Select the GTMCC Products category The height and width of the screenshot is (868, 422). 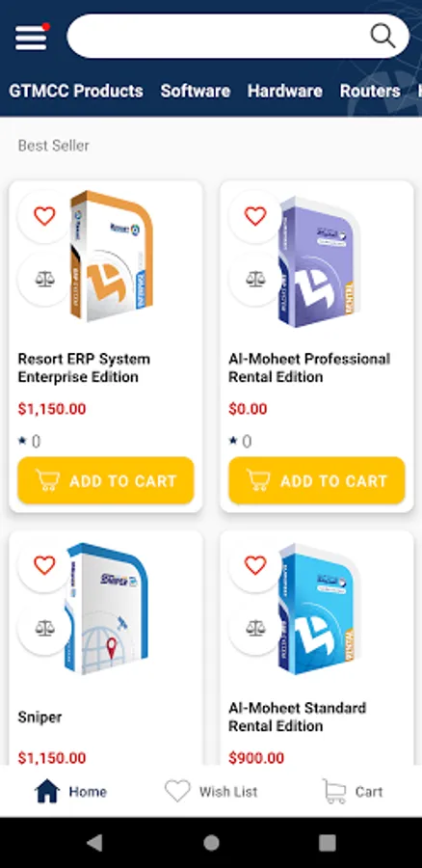point(76,91)
